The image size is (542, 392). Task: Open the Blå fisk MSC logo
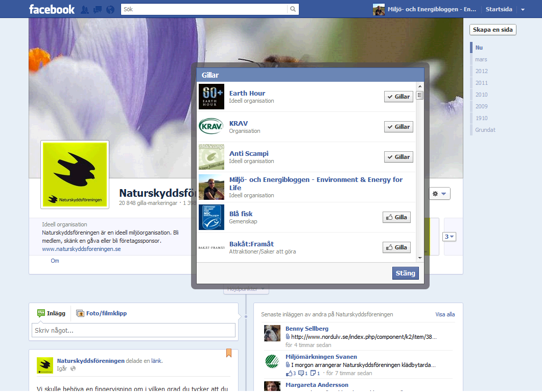point(211,217)
